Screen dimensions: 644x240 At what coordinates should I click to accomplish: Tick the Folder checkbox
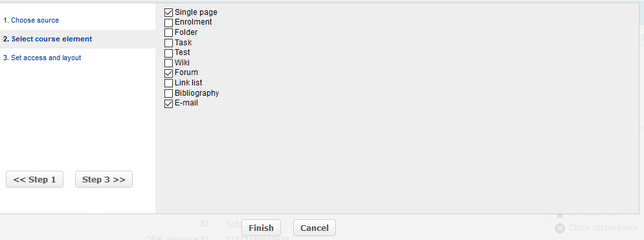click(x=168, y=33)
